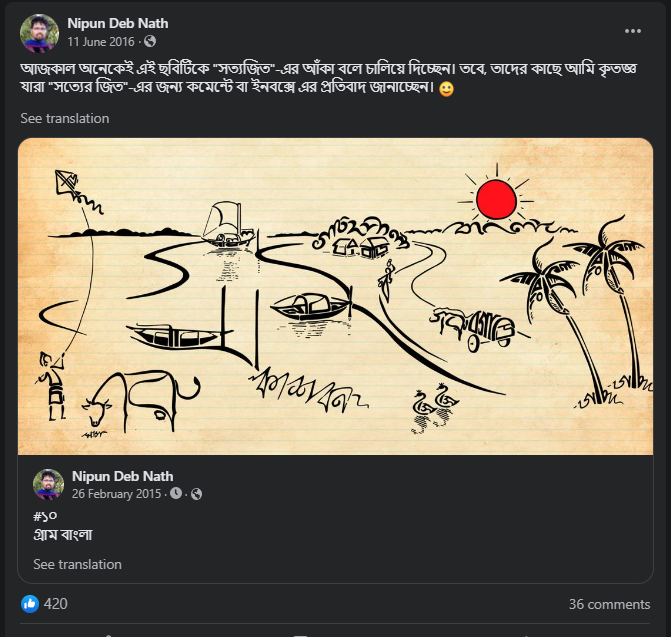
Task: Open the village landscape drawing image
Action: pos(335,297)
